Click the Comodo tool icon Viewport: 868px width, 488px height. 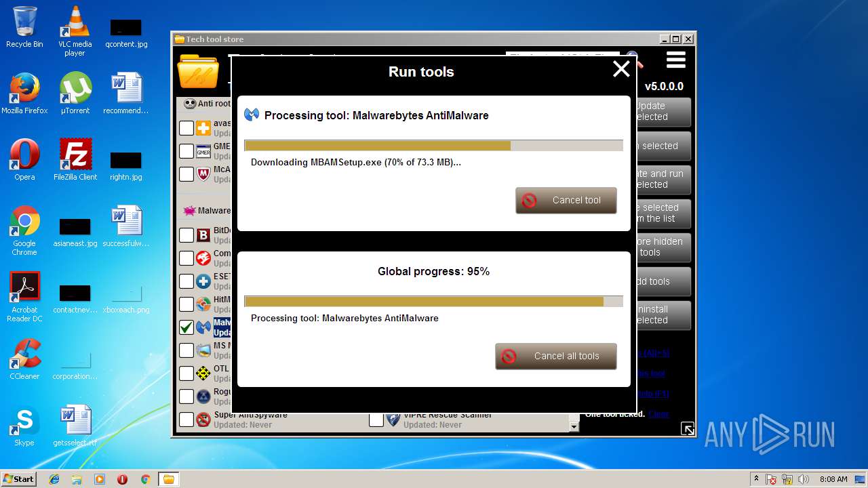pos(203,258)
